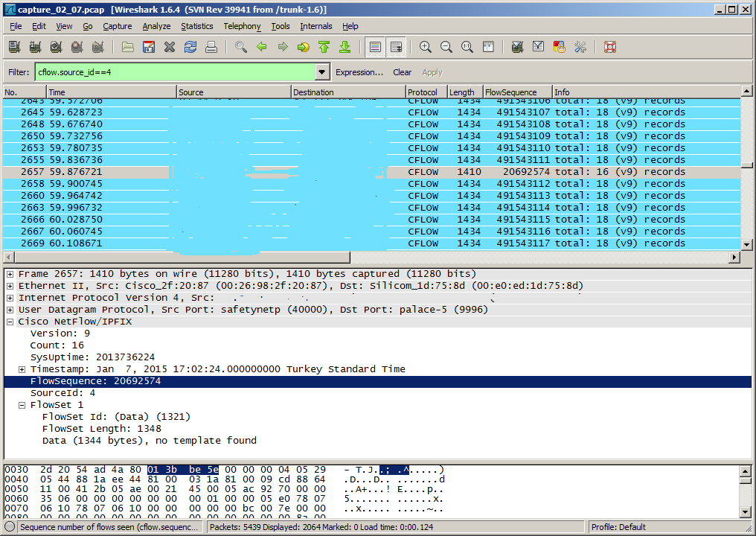Open the File menu

click(16, 26)
